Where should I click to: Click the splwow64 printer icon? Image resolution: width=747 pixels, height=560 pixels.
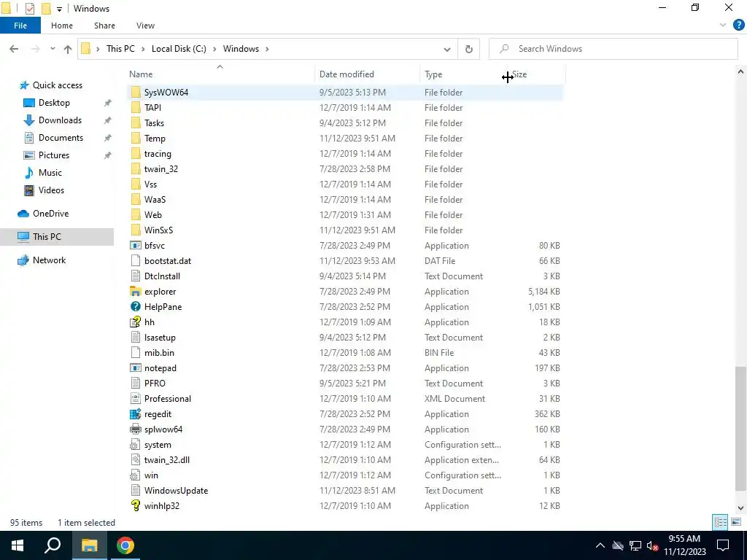point(136,429)
